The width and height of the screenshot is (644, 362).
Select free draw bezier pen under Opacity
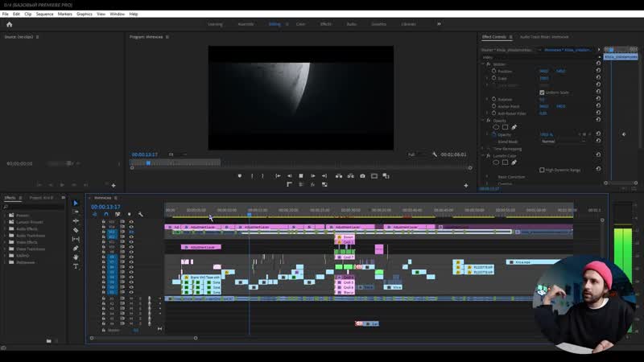(x=514, y=127)
